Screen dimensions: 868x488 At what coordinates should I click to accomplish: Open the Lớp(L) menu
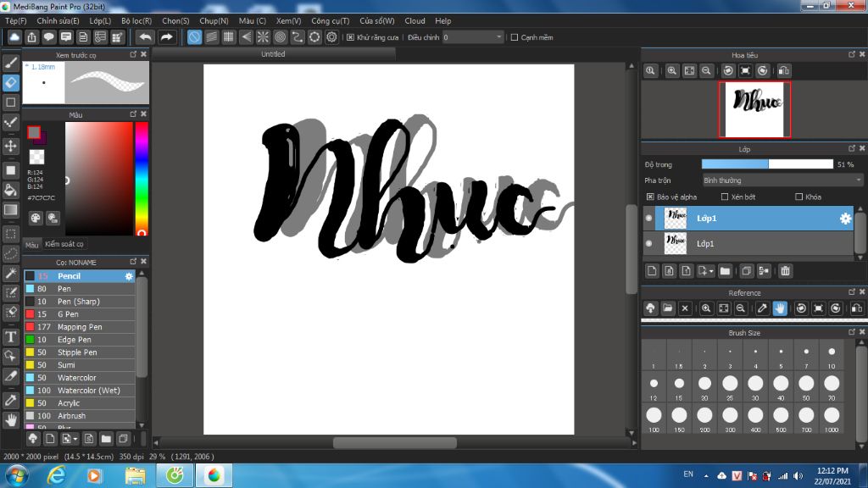[x=100, y=20]
